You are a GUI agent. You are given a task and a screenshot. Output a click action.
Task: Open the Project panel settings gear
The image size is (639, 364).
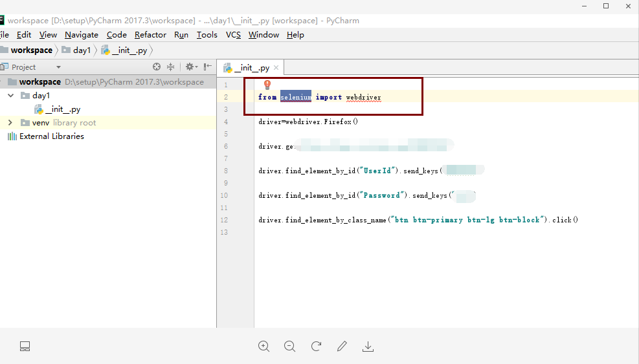[191, 67]
